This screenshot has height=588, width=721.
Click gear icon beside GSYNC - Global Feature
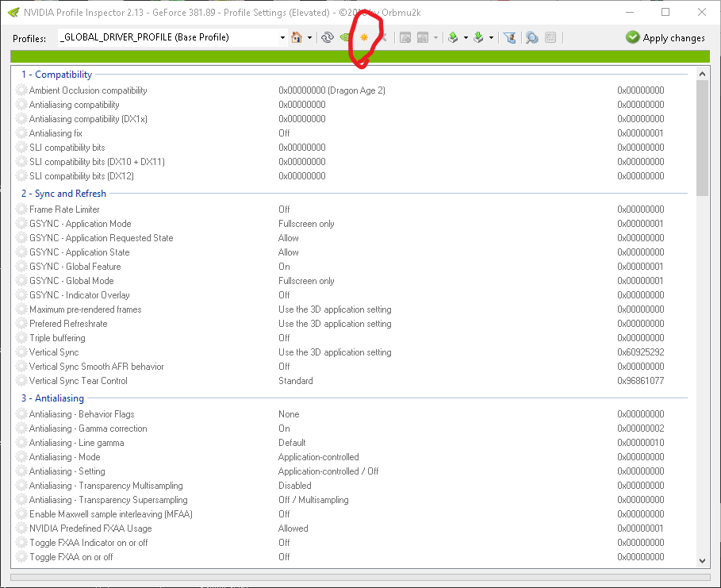click(21, 267)
